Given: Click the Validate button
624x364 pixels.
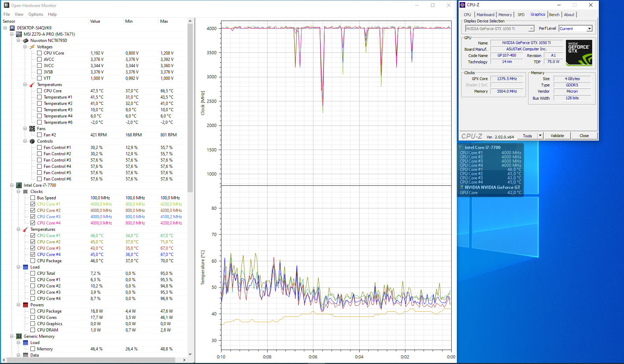Looking at the screenshot, I should [557, 136].
